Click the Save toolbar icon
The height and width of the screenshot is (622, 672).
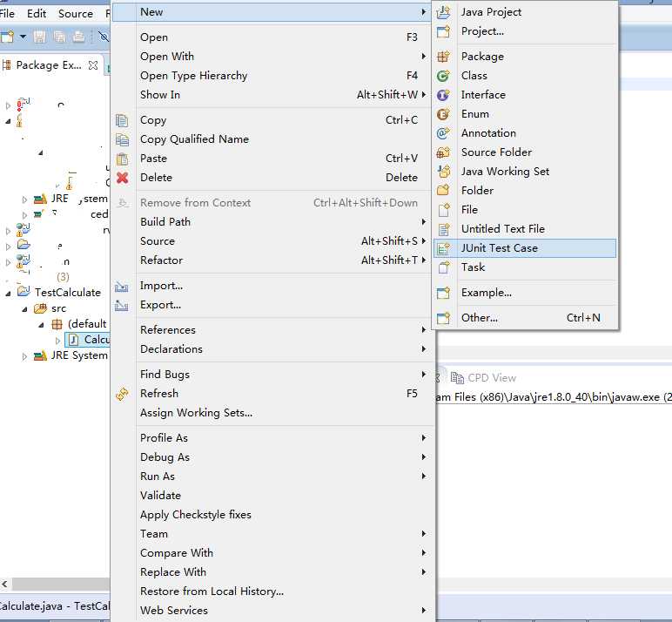click(39, 37)
